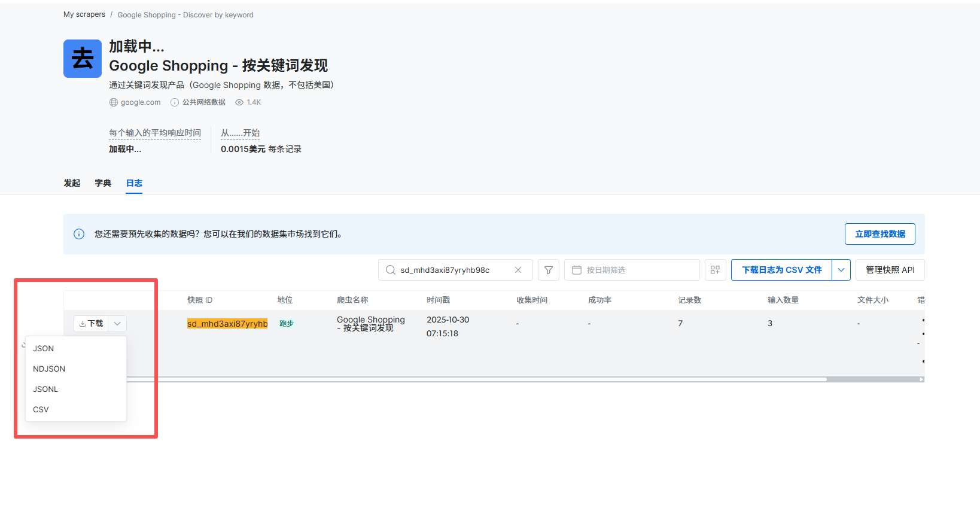Click the table horizontal scrollbar
This screenshot has height=511, width=980.
click(477, 379)
